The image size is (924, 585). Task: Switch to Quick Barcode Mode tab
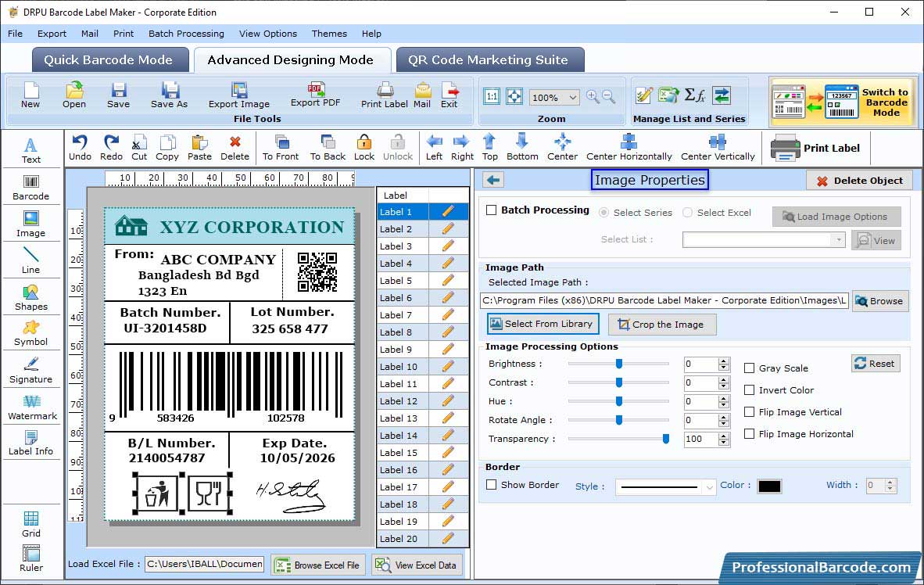click(x=109, y=59)
